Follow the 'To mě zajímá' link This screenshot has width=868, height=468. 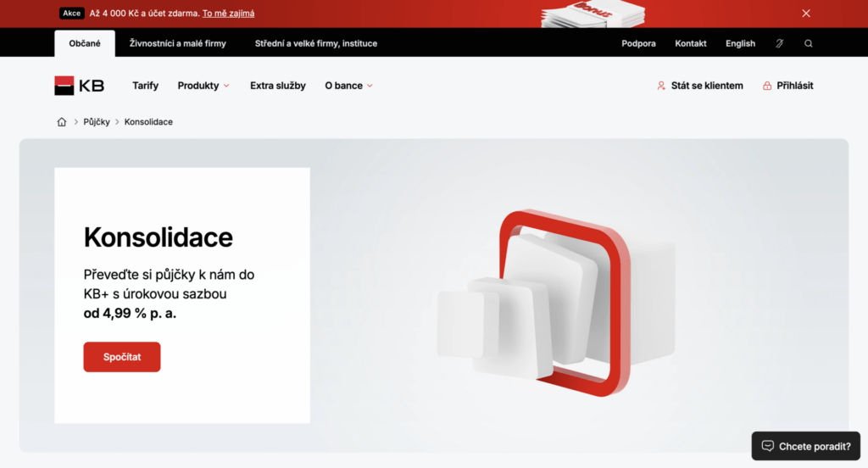[x=228, y=14]
